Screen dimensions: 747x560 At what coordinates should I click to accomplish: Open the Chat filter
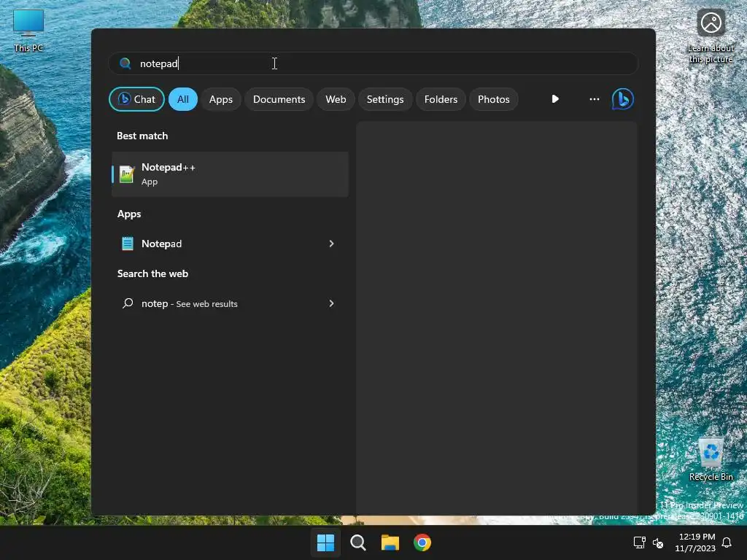[x=136, y=99]
